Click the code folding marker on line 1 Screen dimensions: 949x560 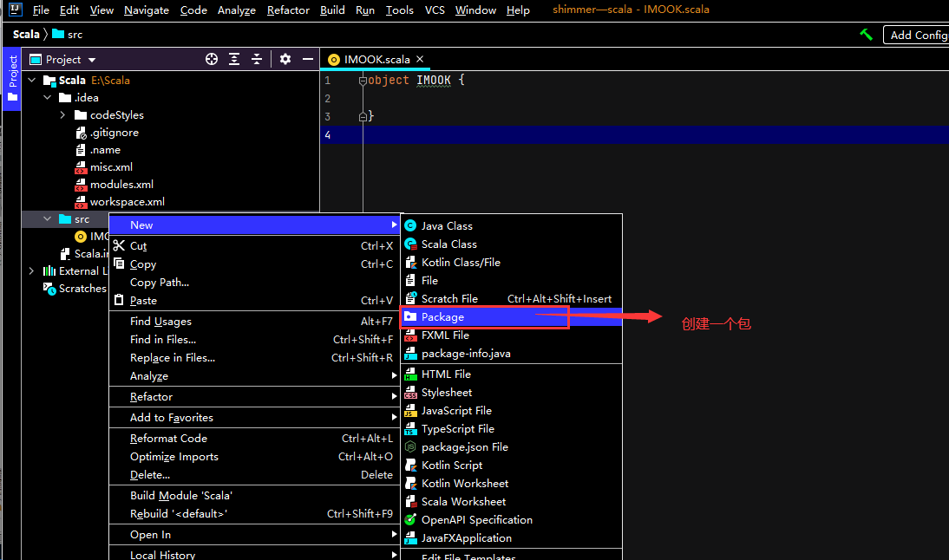tap(363, 81)
